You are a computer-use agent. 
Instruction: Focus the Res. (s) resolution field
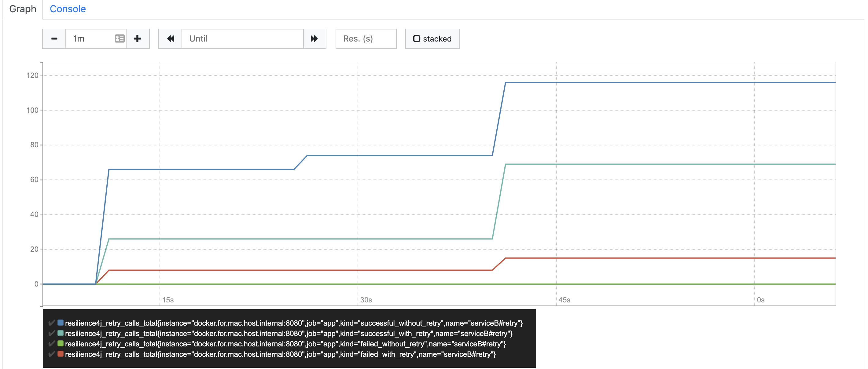(x=366, y=39)
